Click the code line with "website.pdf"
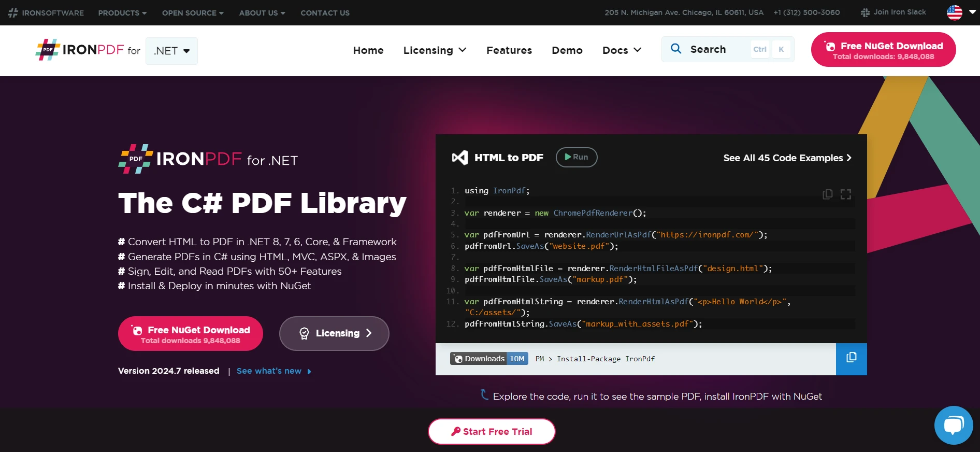Screen dimensions: 980x452 (x=541, y=246)
